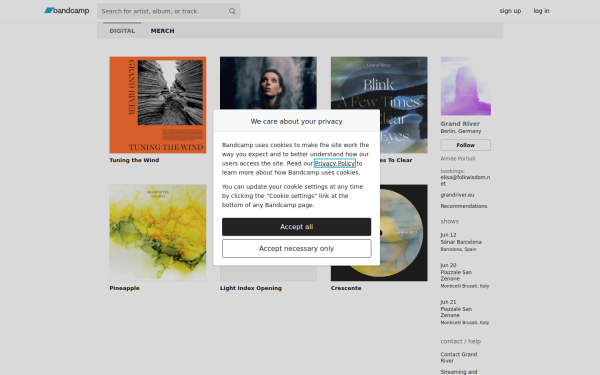Open the Contact Grand River link
The width and height of the screenshot is (600, 375).
tap(459, 357)
